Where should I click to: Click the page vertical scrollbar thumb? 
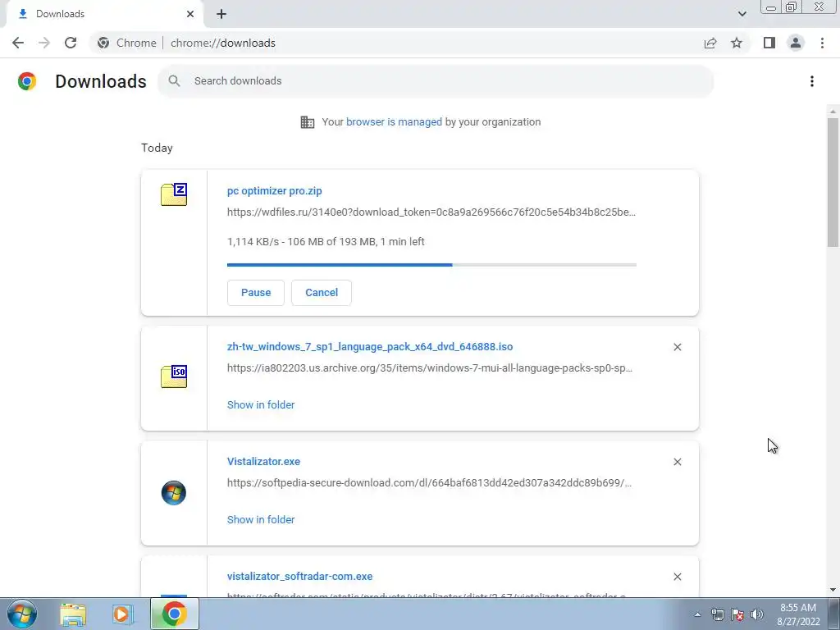(833, 182)
